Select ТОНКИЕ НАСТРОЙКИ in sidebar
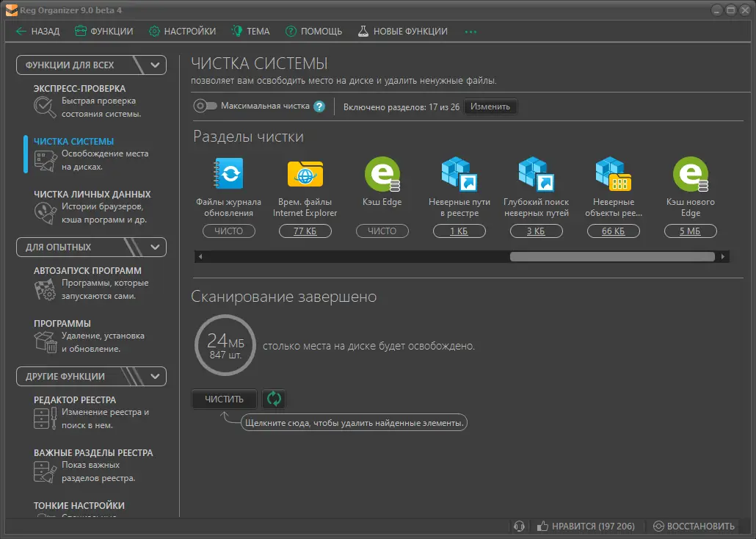This screenshot has width=756, height=539. click(79, 506)
